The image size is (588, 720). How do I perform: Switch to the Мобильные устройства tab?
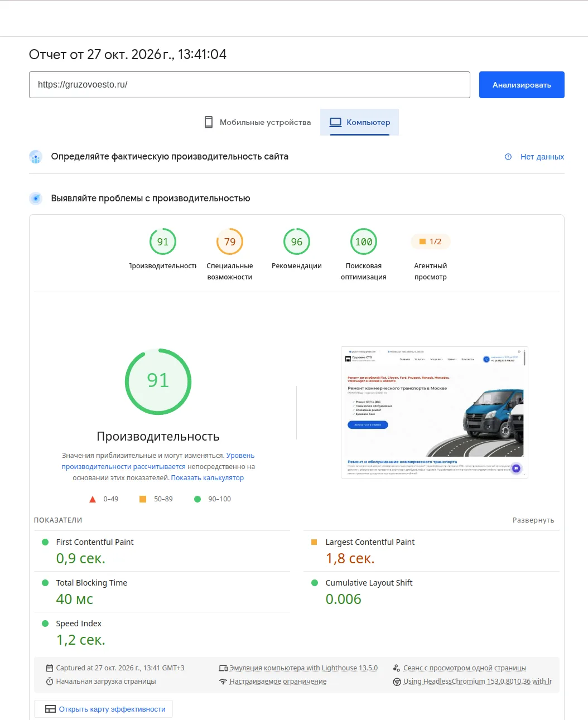(x=257, y=122)
